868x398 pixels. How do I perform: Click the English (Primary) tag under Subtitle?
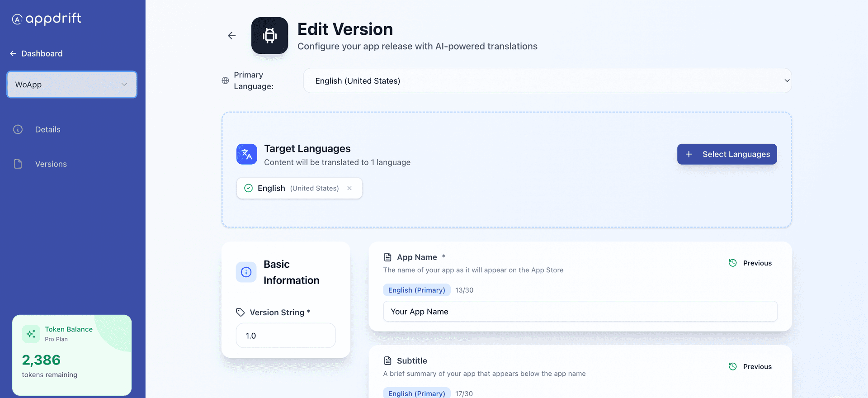coord(417,393)
